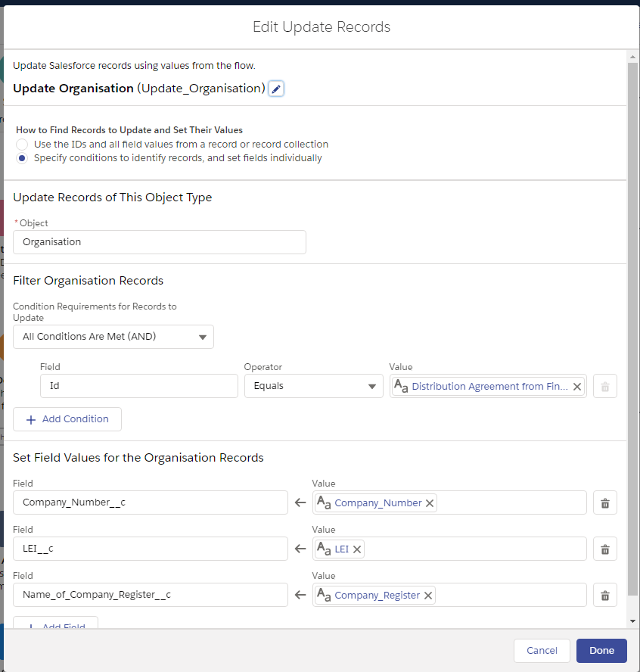
Task: Click the Object input field showing Organisation
Action: (160, 242)
